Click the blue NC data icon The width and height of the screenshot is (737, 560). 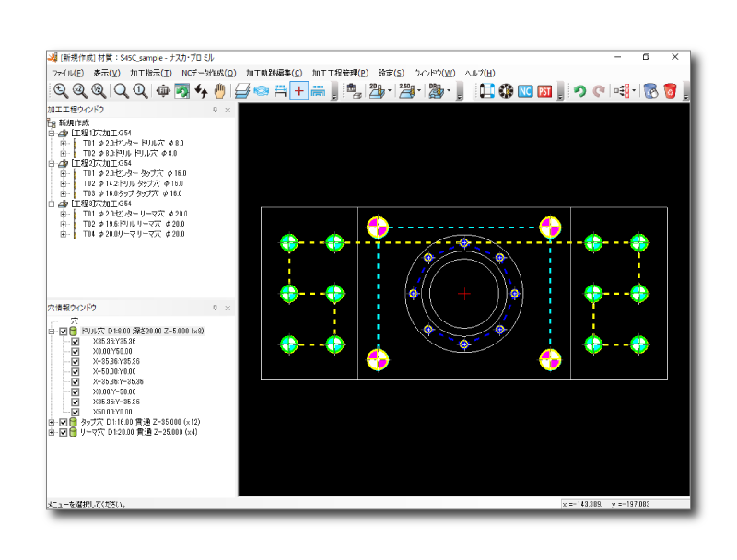pyautogui.click(x=525, y=91)
